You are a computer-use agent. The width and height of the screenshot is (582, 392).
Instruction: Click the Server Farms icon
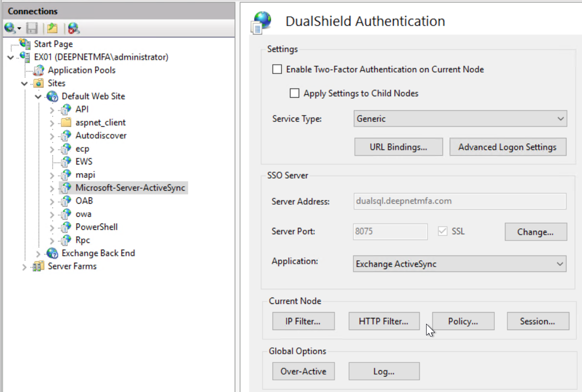point(39,266)
